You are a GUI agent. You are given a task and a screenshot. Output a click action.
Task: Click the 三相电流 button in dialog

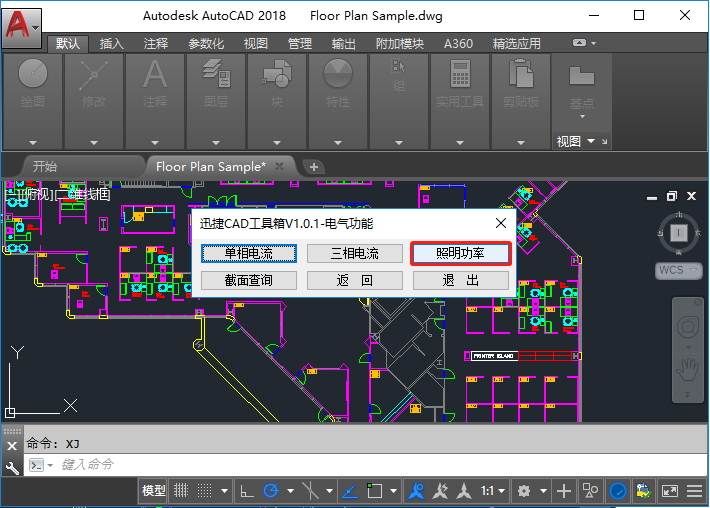point(355,253)
